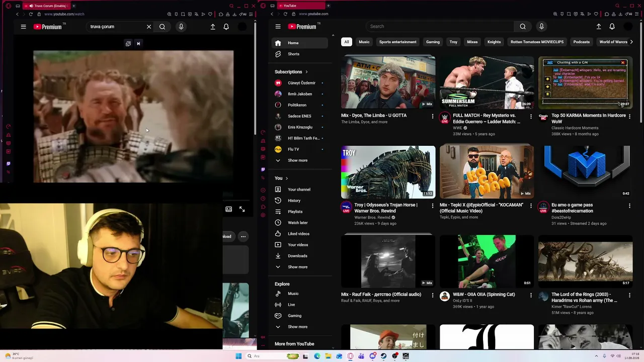Open notifications bell in right YouTube window
This screenshot has width=644, height=362.
[x=612, y=27]
